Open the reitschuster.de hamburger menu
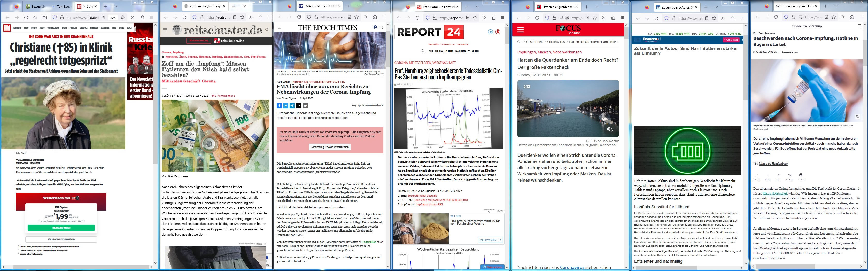 coord(165,30)
